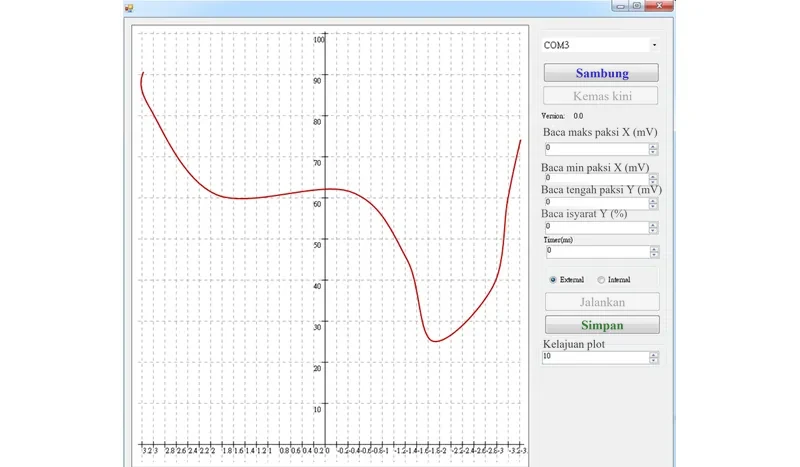Focus the Baca min paksi X field
800x467 pixels.
(x=596, y=178)
